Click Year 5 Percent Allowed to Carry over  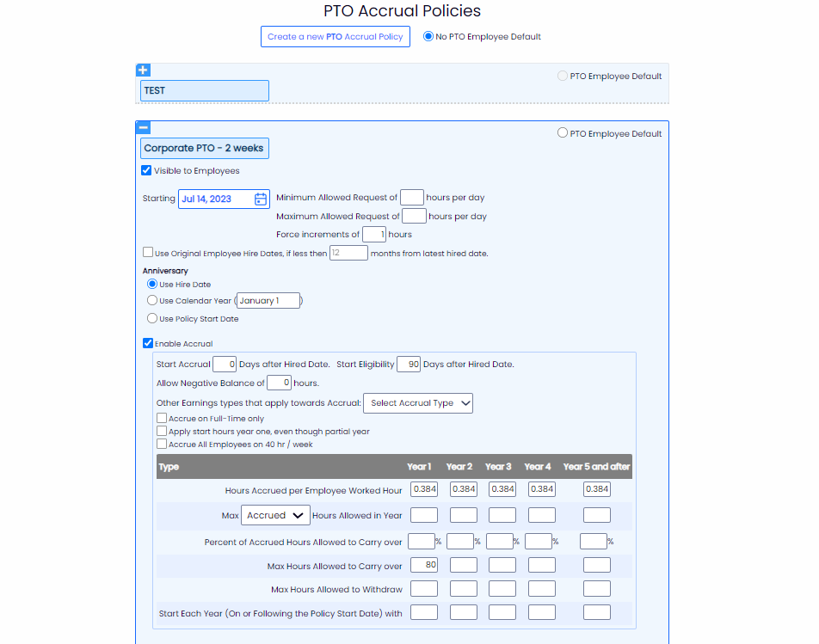(594, 541)
